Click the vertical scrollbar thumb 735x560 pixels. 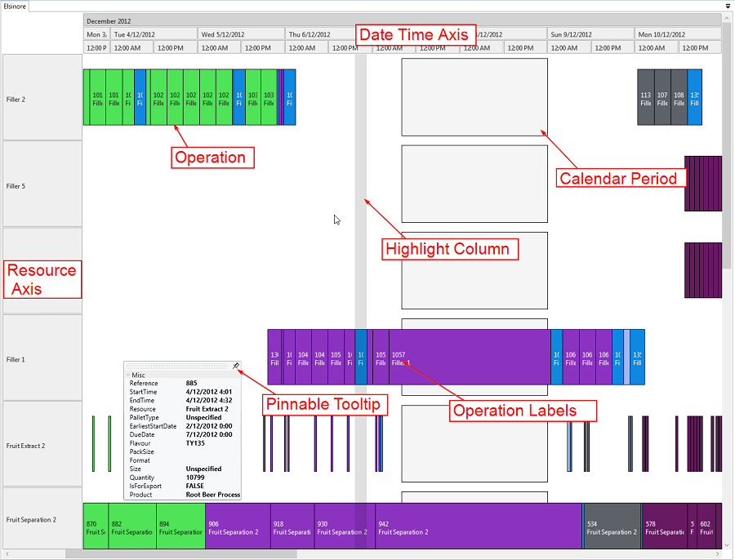pyautogui.click(x=726, y=147)
